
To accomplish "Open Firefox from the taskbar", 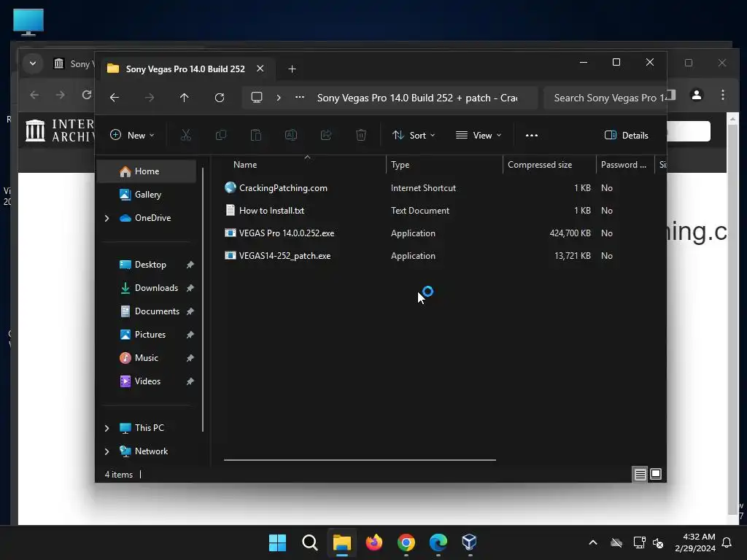I will [x=374, y=542].
